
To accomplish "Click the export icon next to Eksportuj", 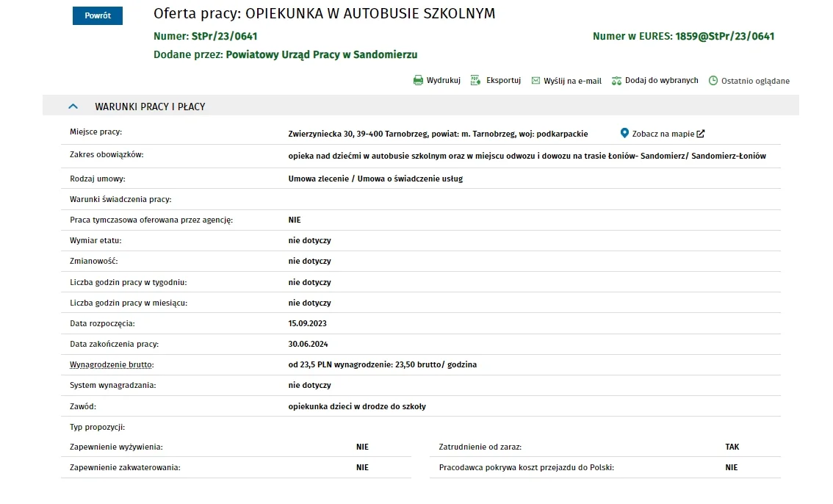I will coord(475,80).
